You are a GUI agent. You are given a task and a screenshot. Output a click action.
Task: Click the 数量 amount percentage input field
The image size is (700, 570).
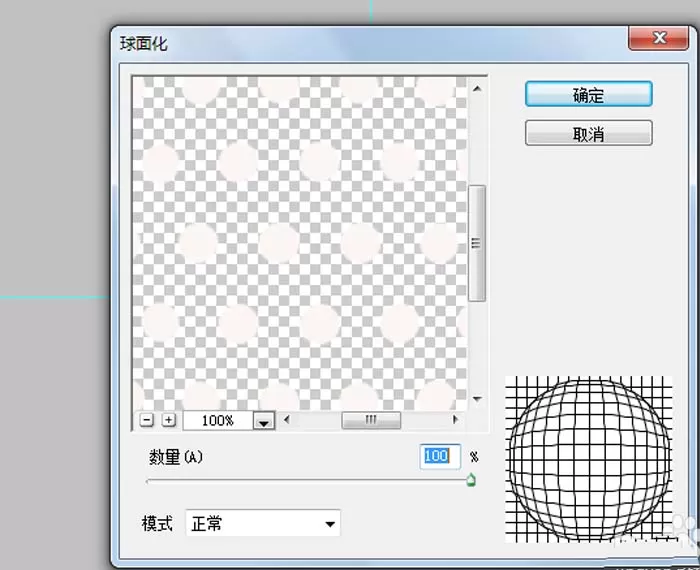tap(440, 456)
